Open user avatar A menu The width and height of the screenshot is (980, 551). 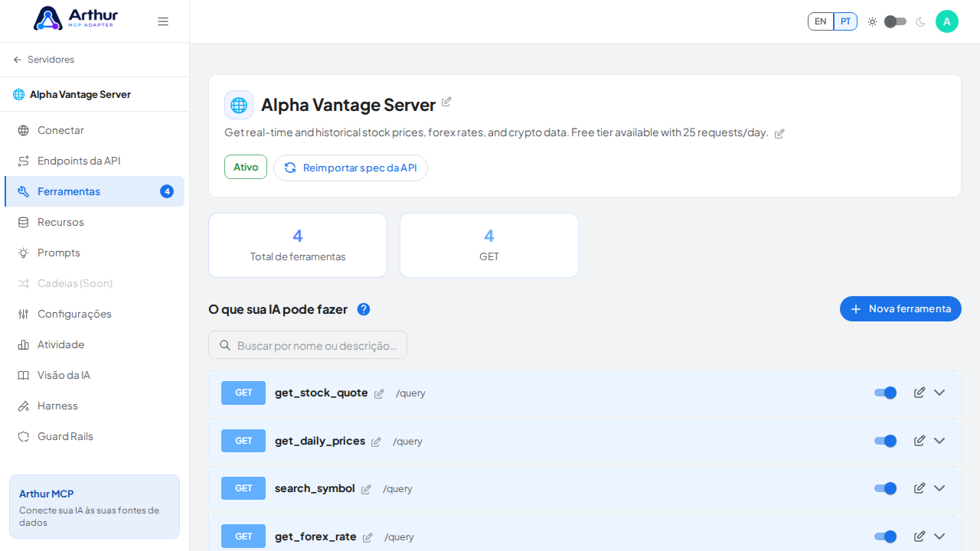[947, 21]
